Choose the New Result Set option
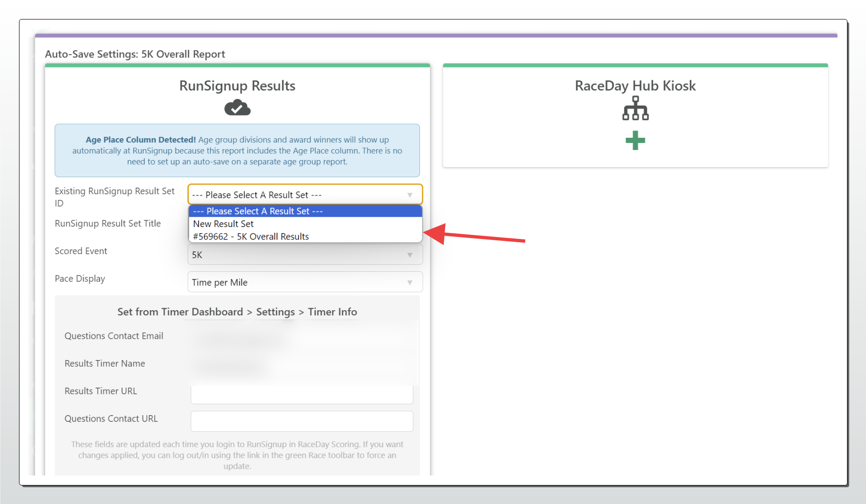 point(305,224)
